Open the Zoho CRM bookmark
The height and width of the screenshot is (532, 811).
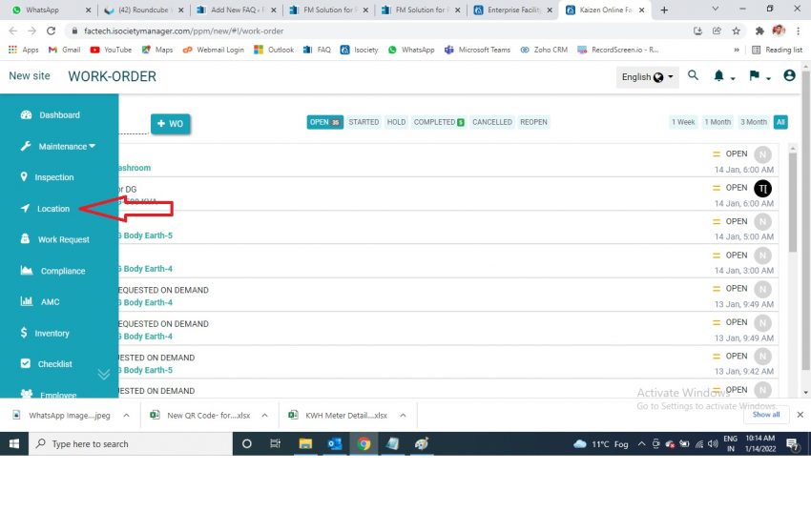click(x=544, y=50)
